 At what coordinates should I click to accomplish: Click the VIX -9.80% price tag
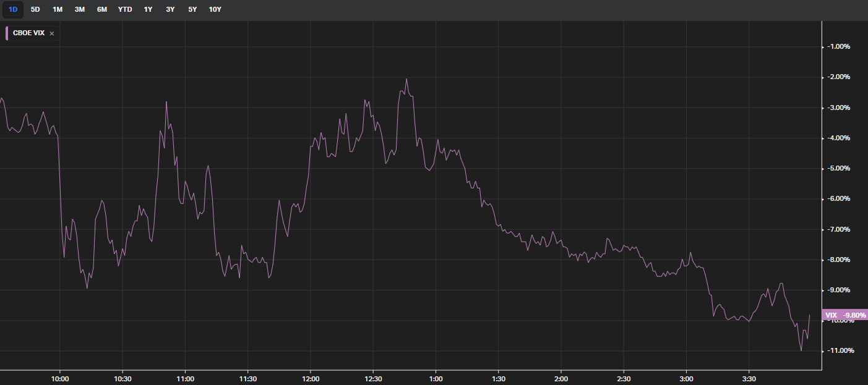point(845,315)
